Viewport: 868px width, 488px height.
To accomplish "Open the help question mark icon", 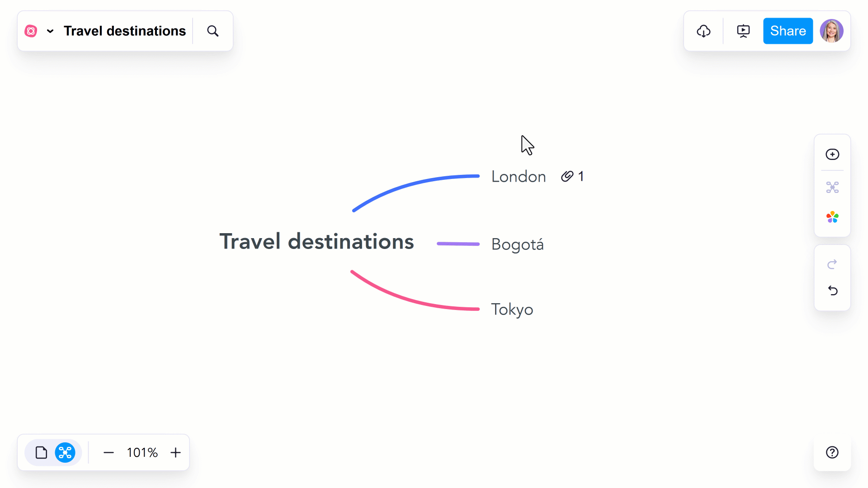I will [832, 452].
